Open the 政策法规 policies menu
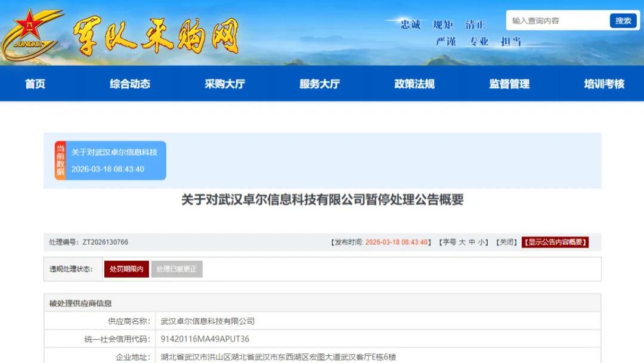The image size is (644, 363). tap(414, 84)
